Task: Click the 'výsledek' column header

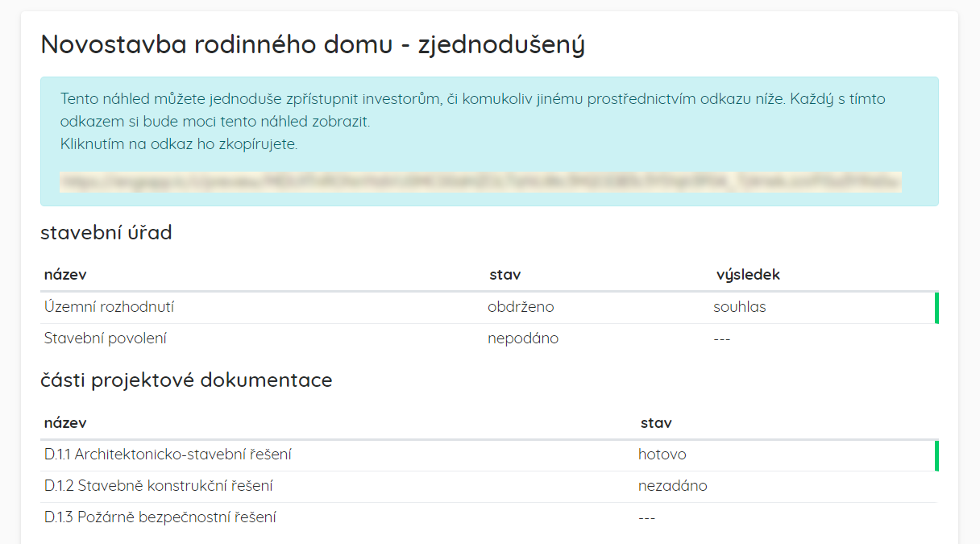Action: pyautogui.click(x=748, y=275)
